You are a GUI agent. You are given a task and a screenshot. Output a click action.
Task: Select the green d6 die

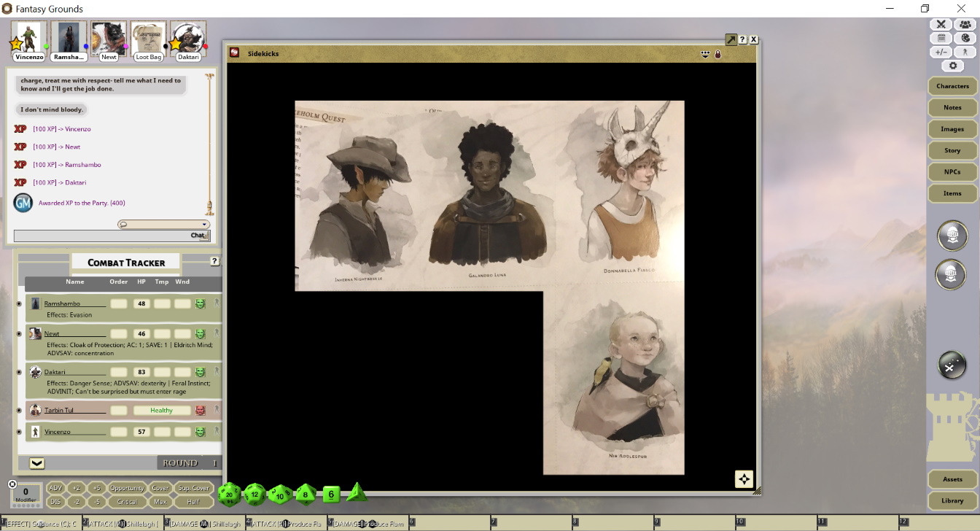point(331,494)
